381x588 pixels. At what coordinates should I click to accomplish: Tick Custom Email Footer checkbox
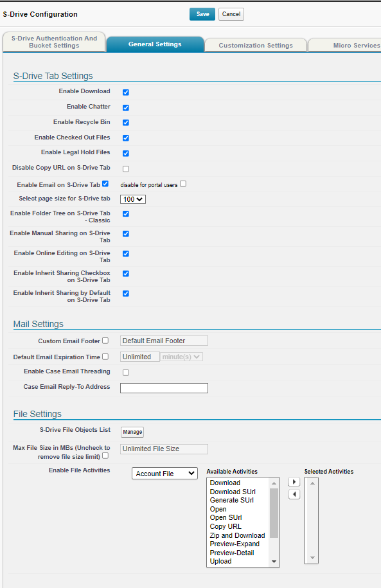[x=105, y=341]
